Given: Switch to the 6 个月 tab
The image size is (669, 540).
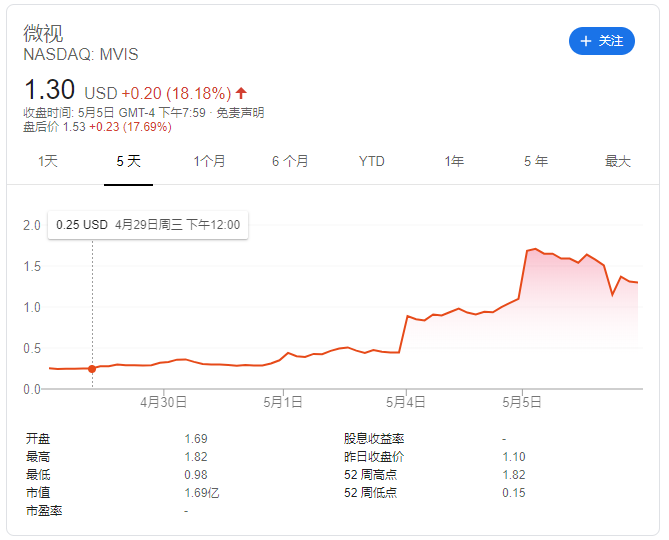Looking at the screenshot, I should pos(290,161).
